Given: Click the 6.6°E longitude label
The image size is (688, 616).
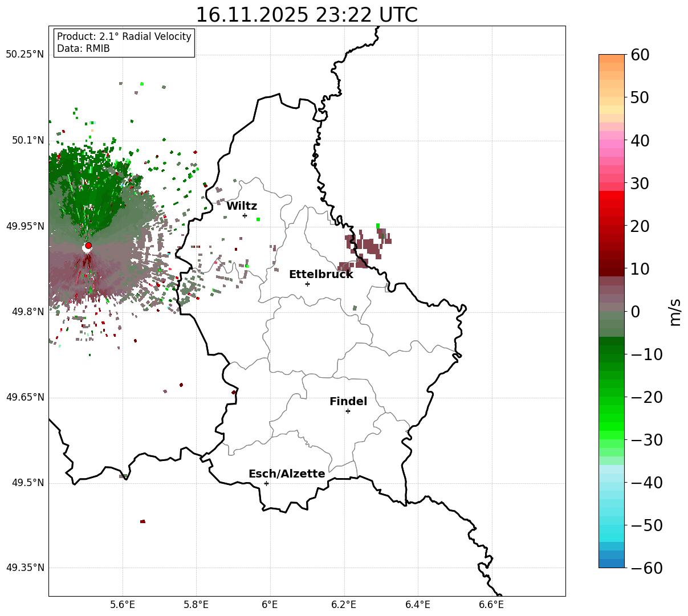Looking at the screenshot, I should click(x=491, y=605).
